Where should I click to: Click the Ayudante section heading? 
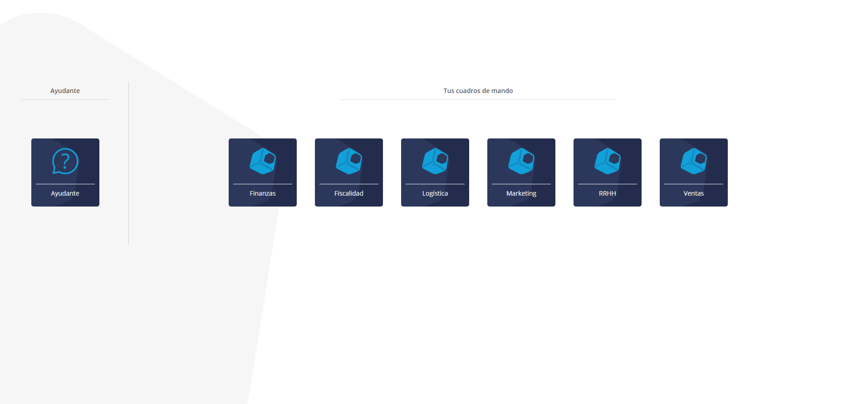pyautogui.click(x=65, y=91)
